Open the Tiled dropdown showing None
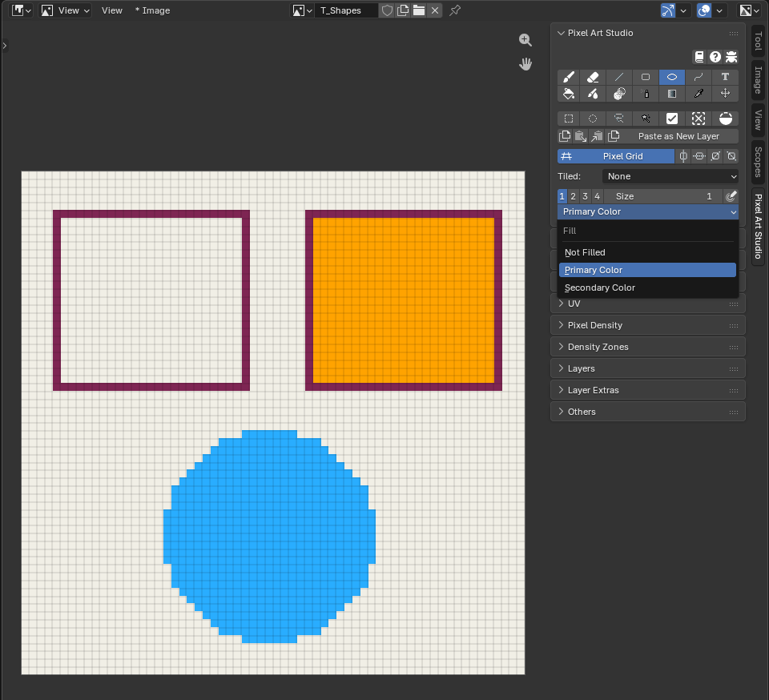 pos(670,176)
